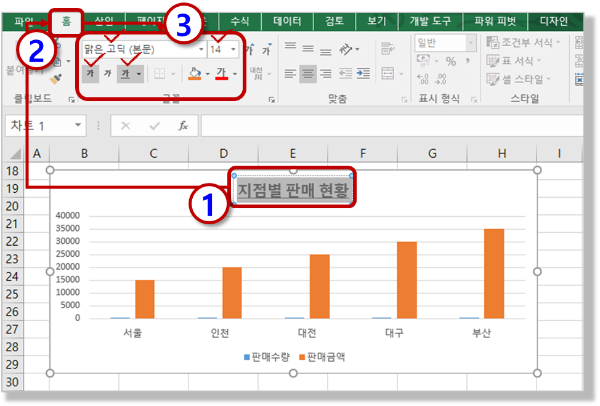
Task: Click the Decrease Indent icon
Action: (346, 73)
